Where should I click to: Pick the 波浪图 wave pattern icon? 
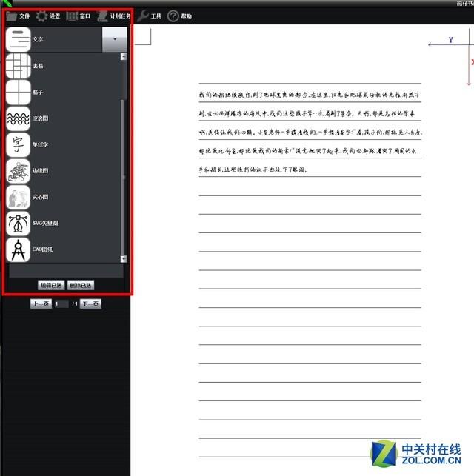18,118
